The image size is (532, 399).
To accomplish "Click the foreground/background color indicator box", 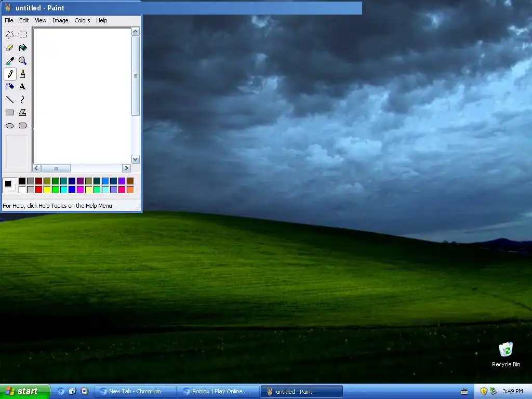I will [x=10, y=185].
